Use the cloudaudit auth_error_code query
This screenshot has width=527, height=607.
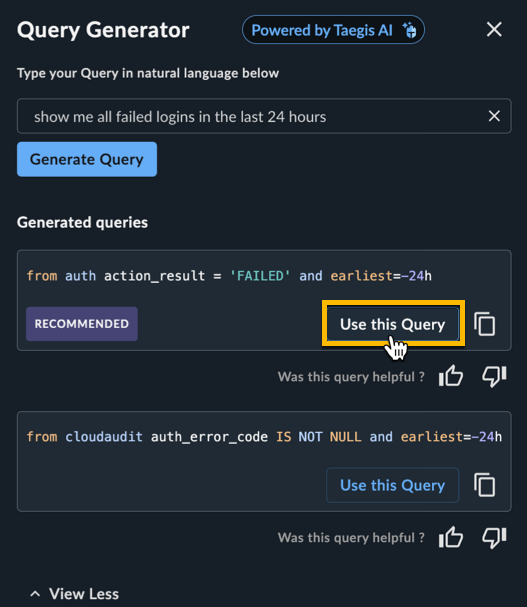[x=393, y=485]
